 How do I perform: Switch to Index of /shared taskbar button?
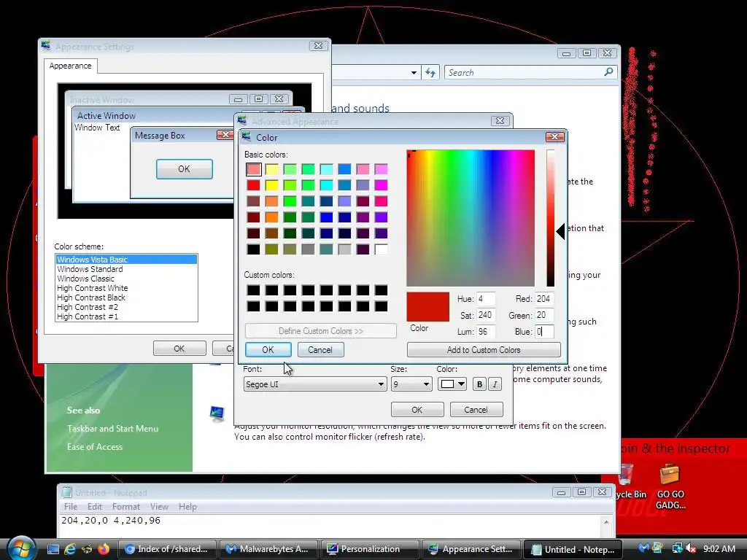click(x=167, y=549)
